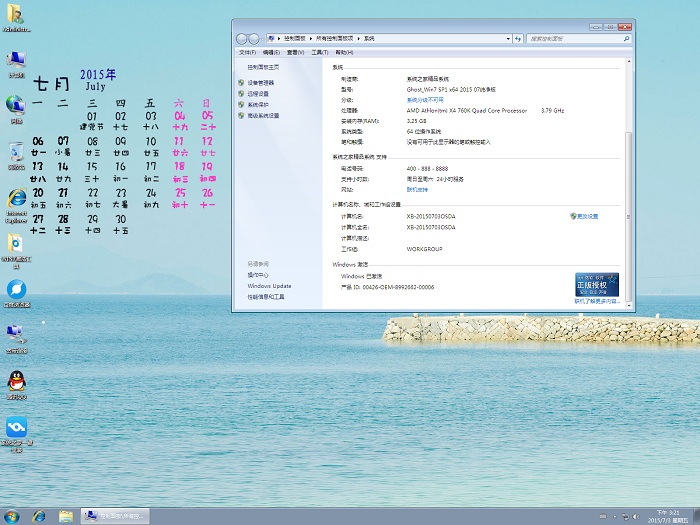
Task: Open the Recycle Bin on desktop
Action: 16,152
